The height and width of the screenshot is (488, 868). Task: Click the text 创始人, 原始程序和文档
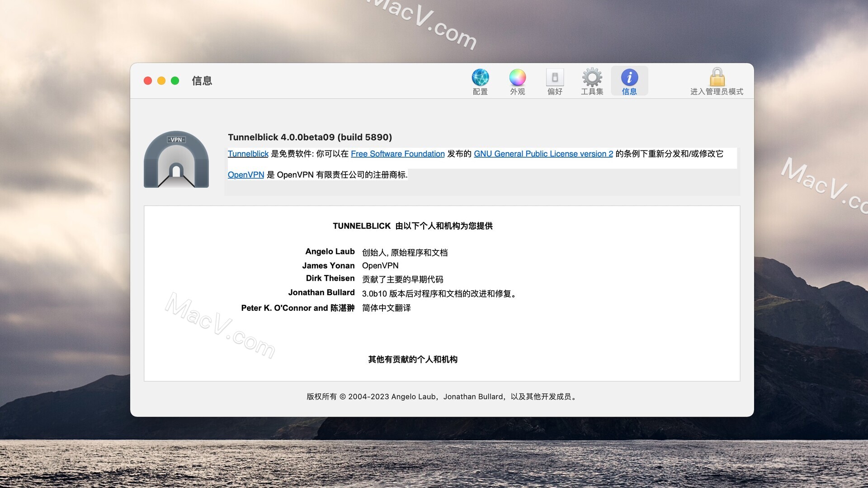coord(405,253)
